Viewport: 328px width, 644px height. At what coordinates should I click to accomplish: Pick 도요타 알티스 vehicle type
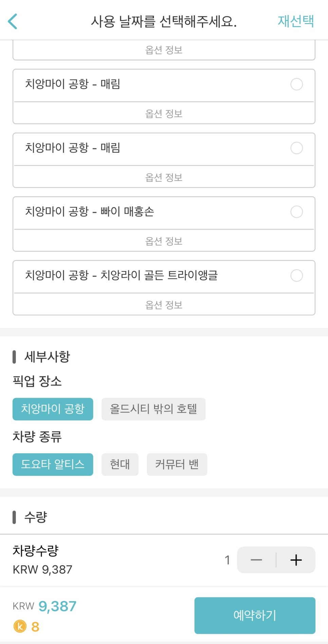[x=53, y=464]
